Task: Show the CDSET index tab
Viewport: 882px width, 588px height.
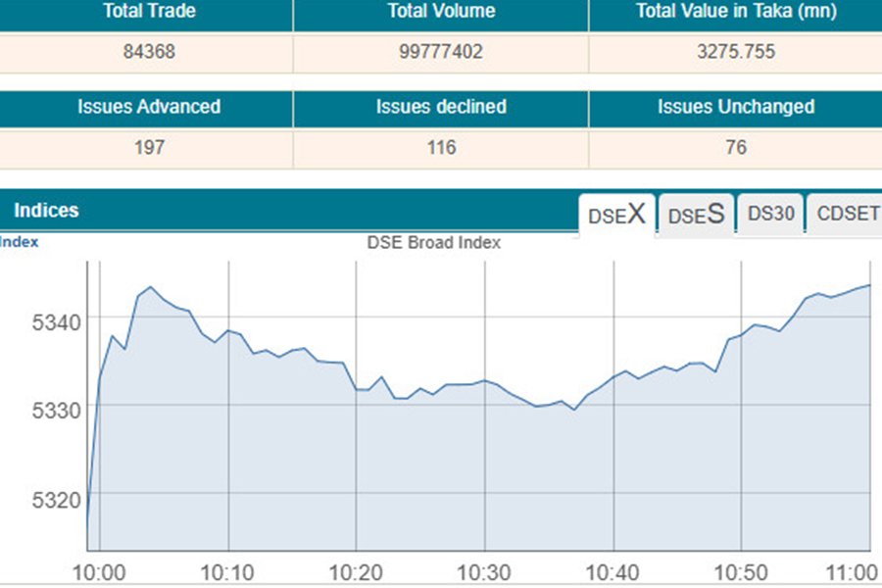Action: pyautogui.click(x=848, y=214)
